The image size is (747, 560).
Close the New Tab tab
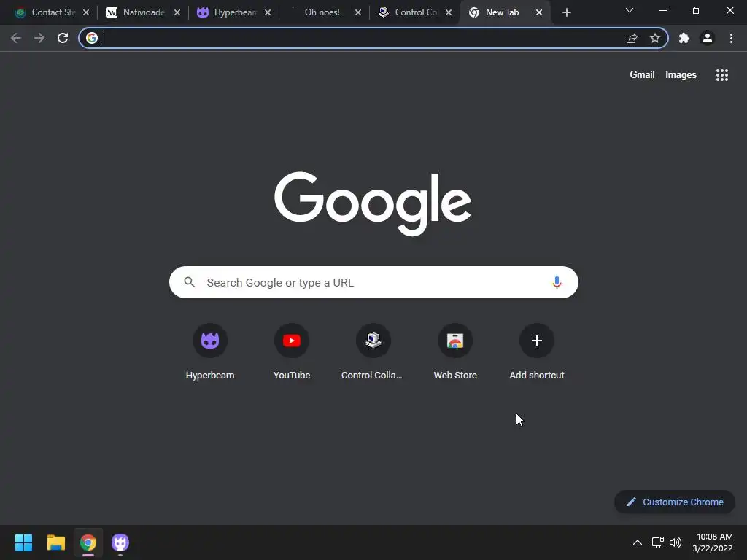point(539,12)
